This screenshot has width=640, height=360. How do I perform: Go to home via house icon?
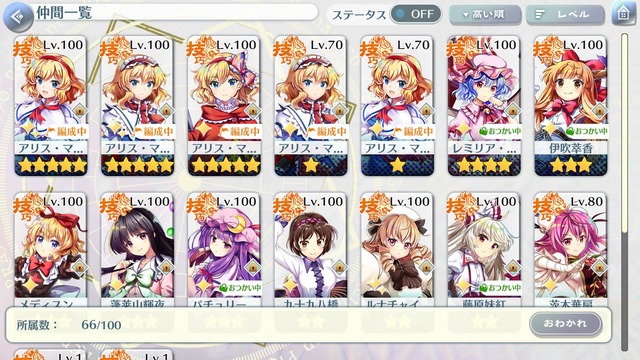coord(623,13)
